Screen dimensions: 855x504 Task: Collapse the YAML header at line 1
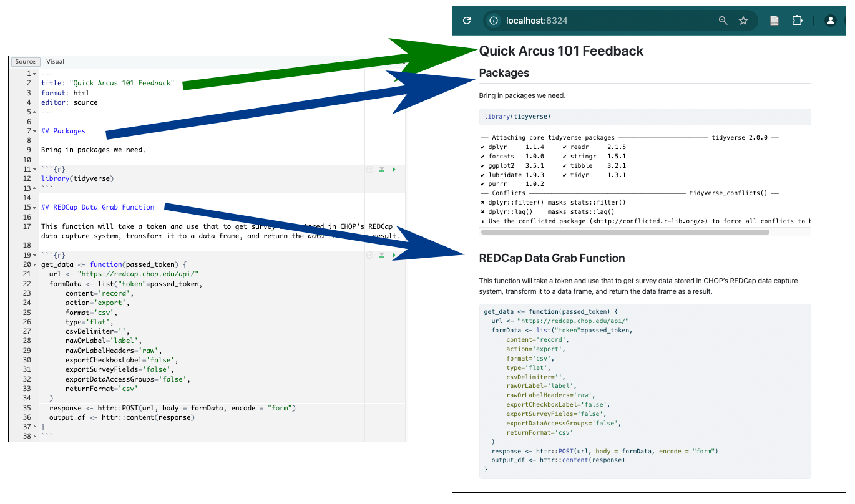(x=34, y=74)
